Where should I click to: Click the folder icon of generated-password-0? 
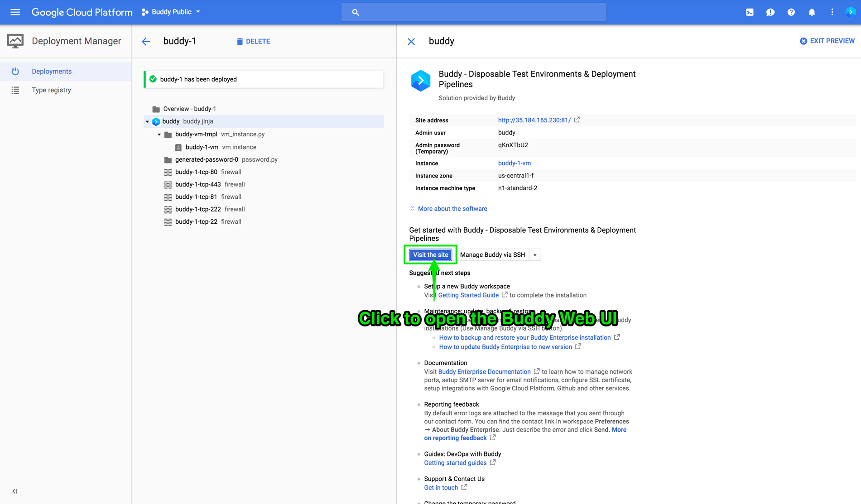click(168, 160)
